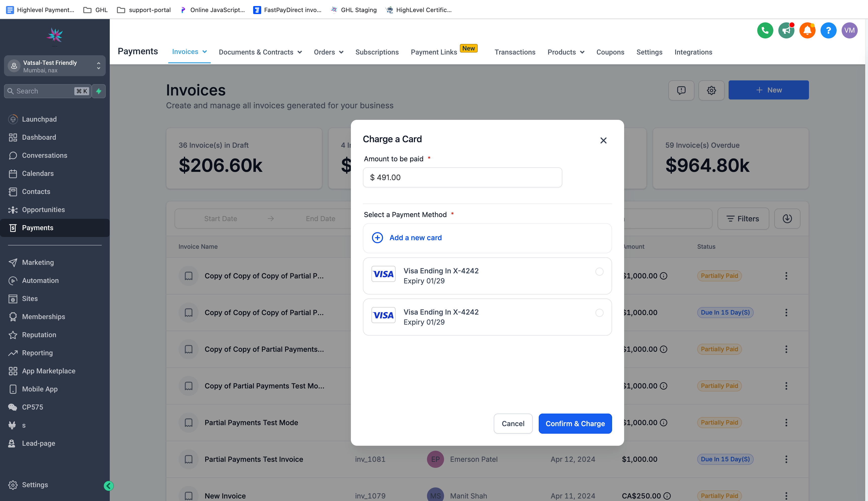
Task: Open the Vatsal-Test Friendly account switcher
Action: pos(55,66)
